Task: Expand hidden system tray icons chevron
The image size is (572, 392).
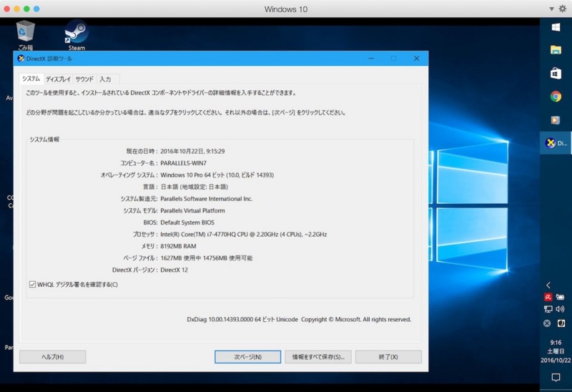Action: (548, 285)
